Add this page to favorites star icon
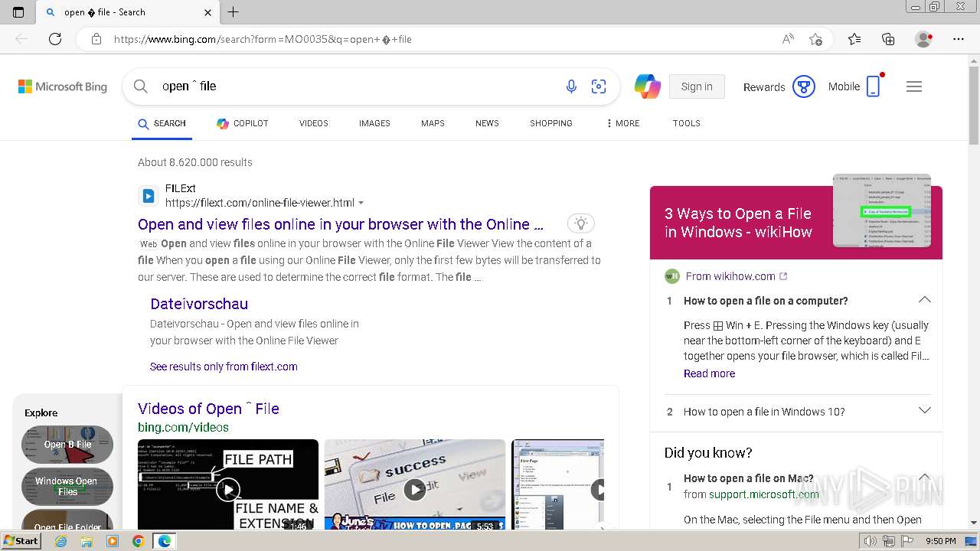 click(x=816, y=39)
